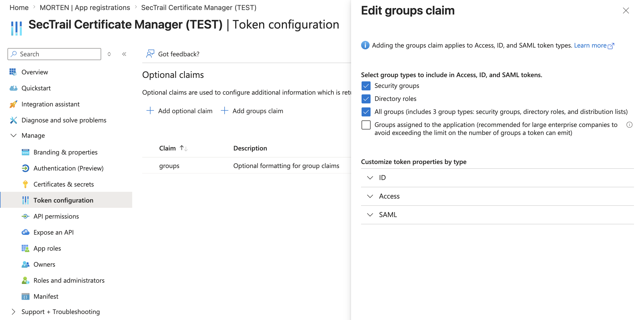
Task: Open Roles and administrators page
Action: pyautogui.click(x=69, y=280)
